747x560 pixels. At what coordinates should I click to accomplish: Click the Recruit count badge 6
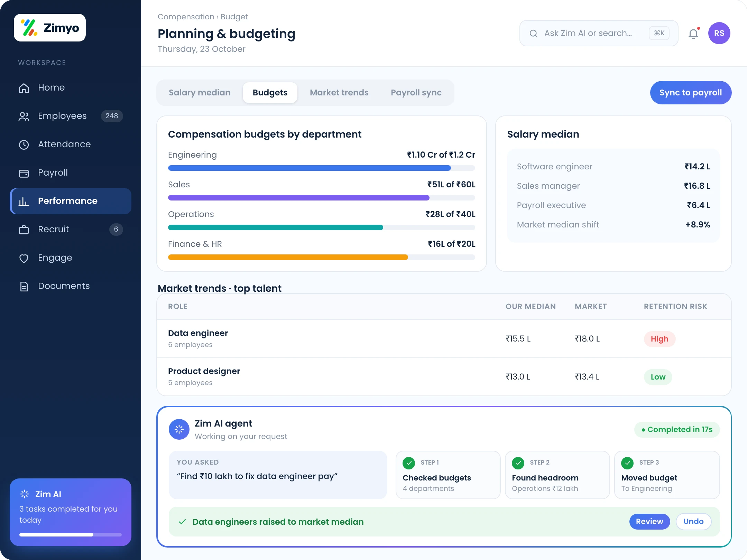coord(116,229)
